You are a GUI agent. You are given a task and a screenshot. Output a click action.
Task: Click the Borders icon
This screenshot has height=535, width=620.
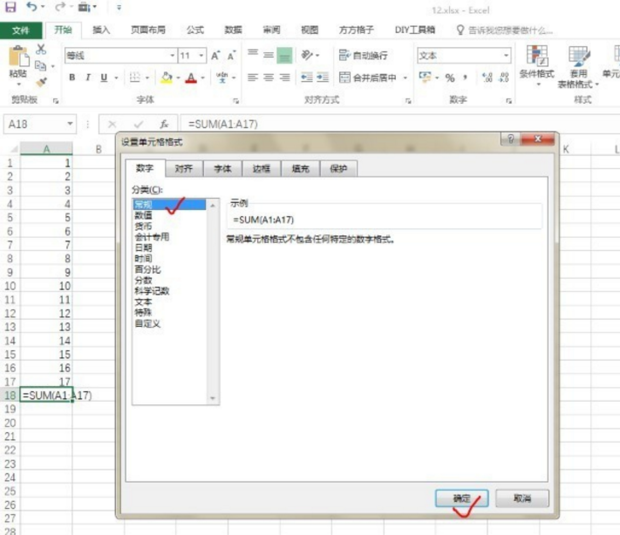pyautogui.click(x=135, y=78)
